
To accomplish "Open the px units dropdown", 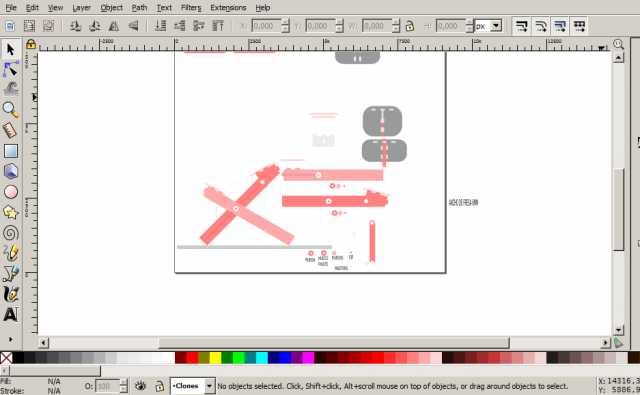I will tap(496, 26).
